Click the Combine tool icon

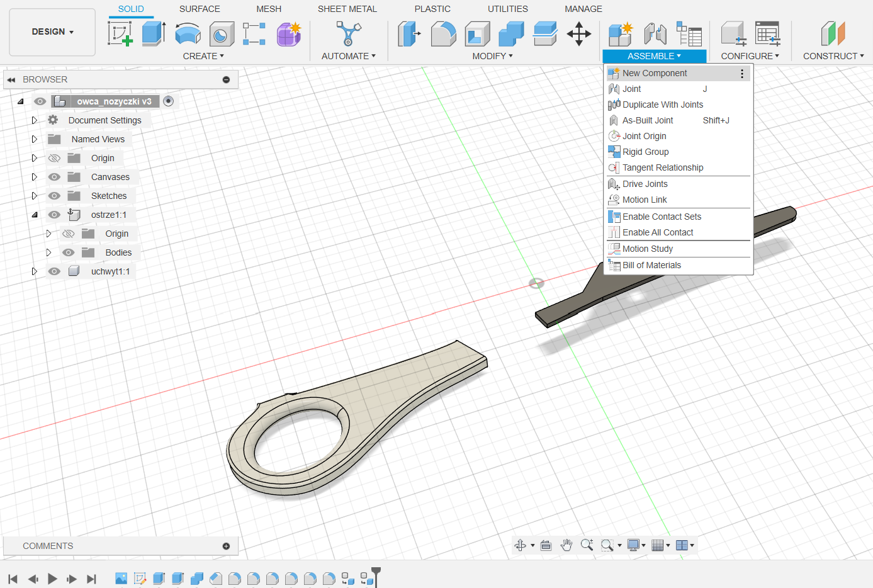point(511,34)
